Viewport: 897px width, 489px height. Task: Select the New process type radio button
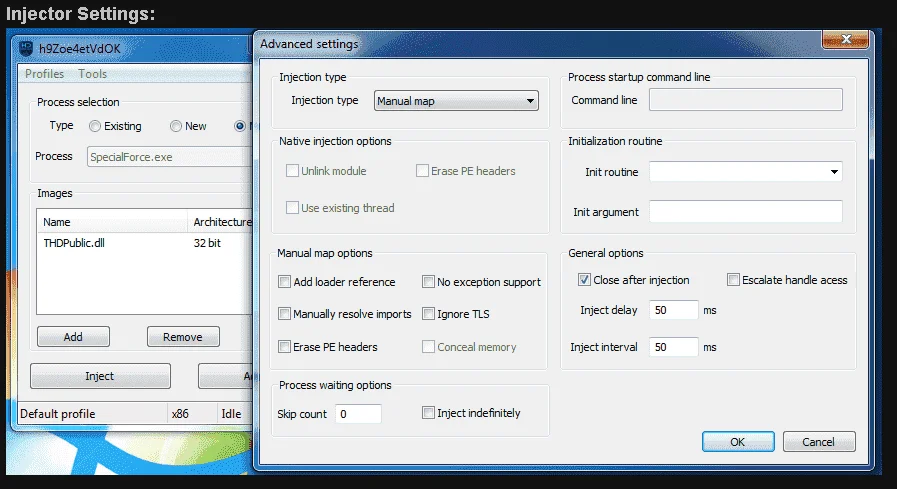(x=176, y=126)
